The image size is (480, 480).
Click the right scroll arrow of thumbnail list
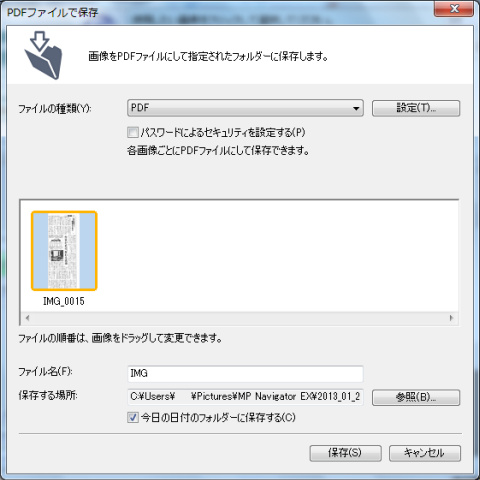tap(451, 318)
